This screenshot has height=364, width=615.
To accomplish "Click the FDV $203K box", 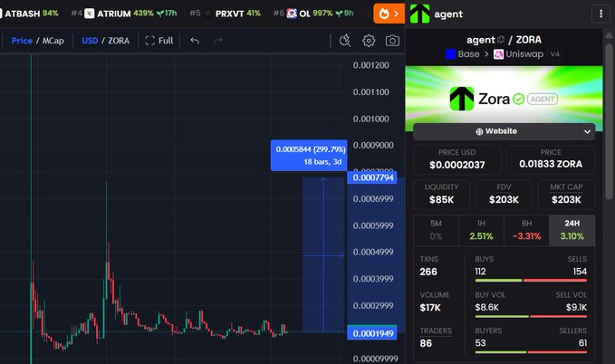I will 504,194.
